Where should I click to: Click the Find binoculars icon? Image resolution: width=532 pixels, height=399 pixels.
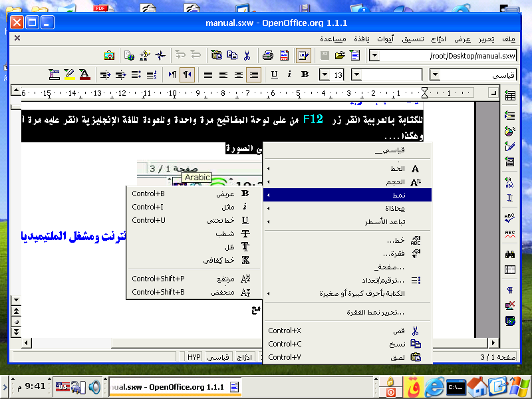510,254
